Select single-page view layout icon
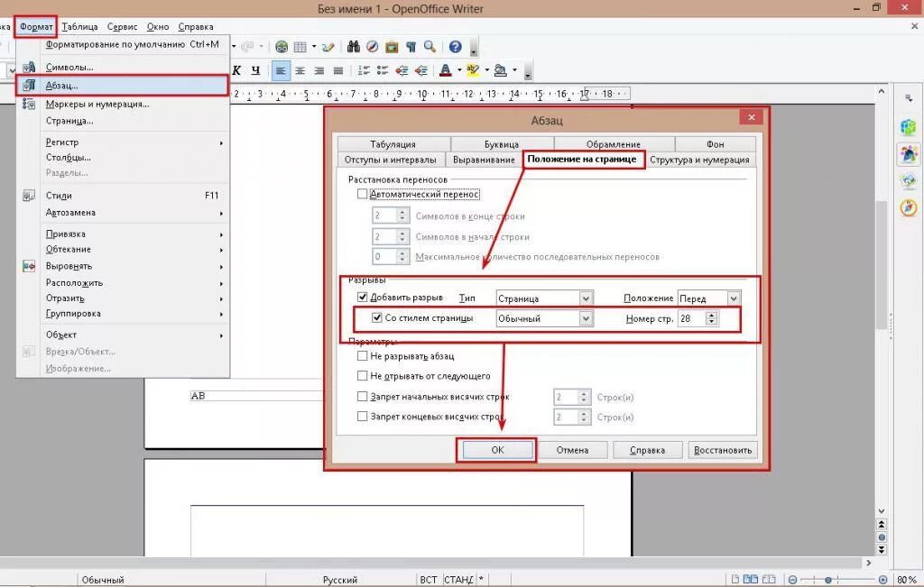 735,580
